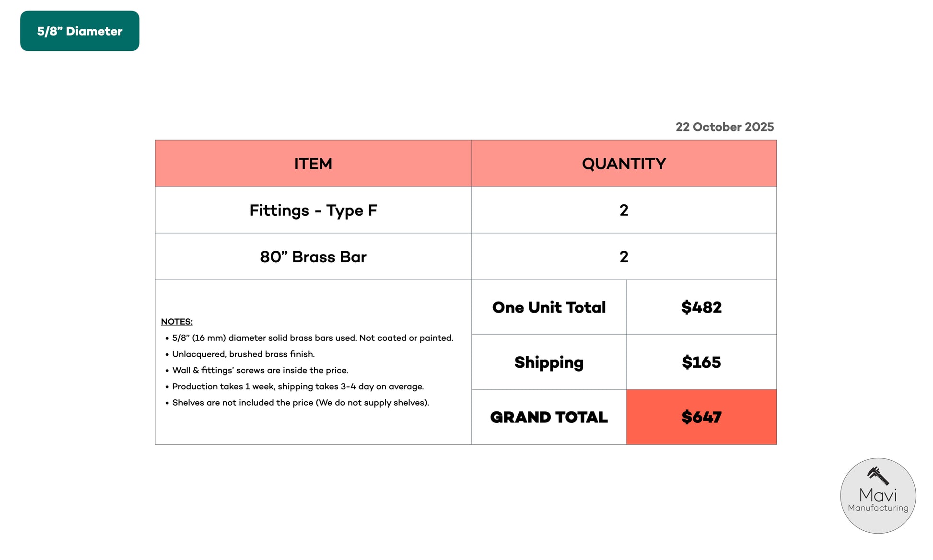Click the note about shelves not included
Viewport: 933px width, 560px height.
[300, 403]
